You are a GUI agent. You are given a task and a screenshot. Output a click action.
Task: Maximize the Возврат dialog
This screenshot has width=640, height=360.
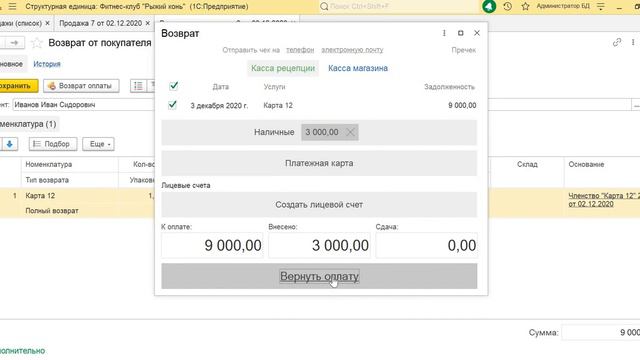click(460, 33)
